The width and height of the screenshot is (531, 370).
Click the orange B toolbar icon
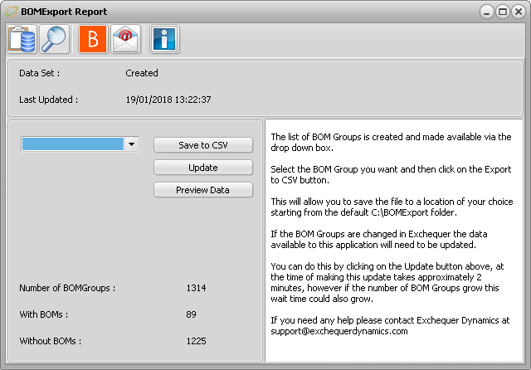[93, 39]
